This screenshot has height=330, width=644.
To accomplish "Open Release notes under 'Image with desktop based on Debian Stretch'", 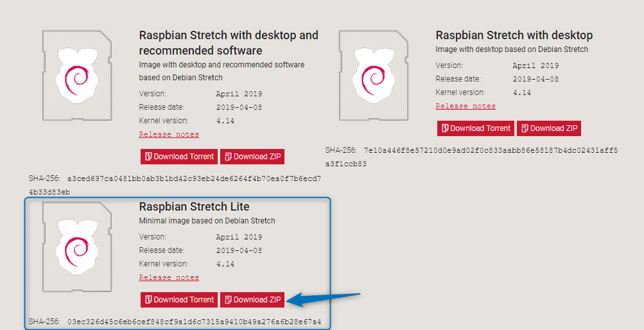I will pyautogui.click(x=466, y=106).
